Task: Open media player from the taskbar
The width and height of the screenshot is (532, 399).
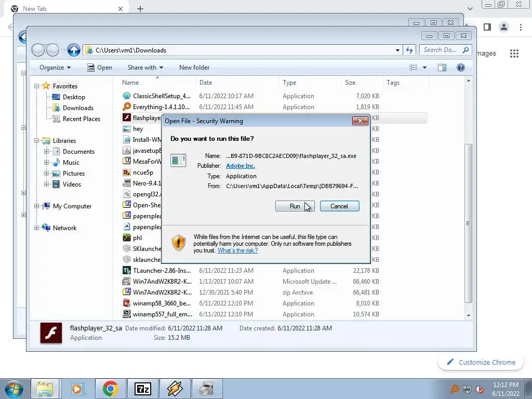Action: point(77,389)
